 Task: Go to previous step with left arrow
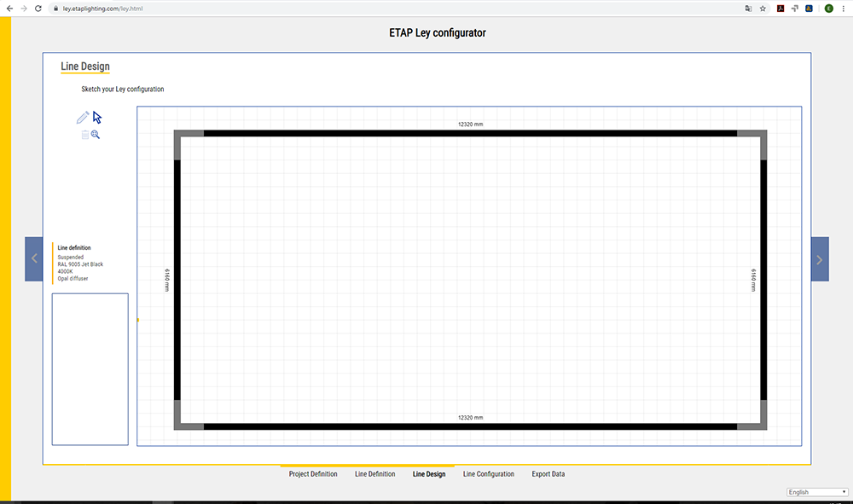pos(34,258)
